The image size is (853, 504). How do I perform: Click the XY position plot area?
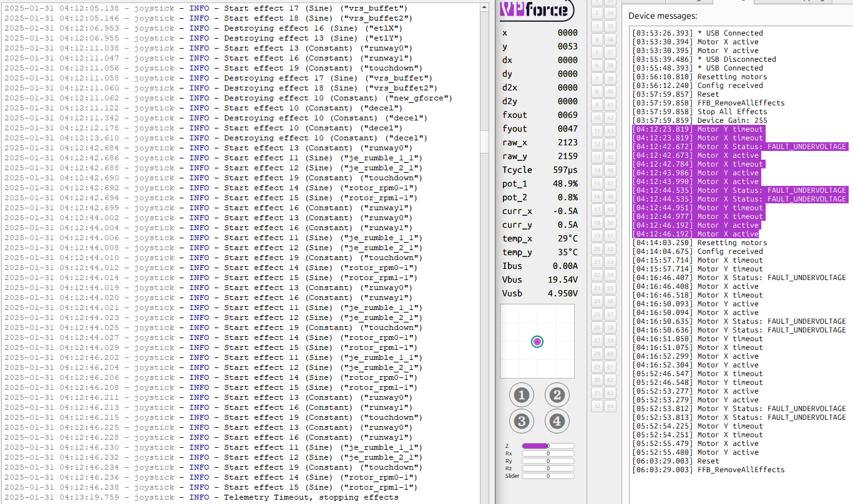537,341
